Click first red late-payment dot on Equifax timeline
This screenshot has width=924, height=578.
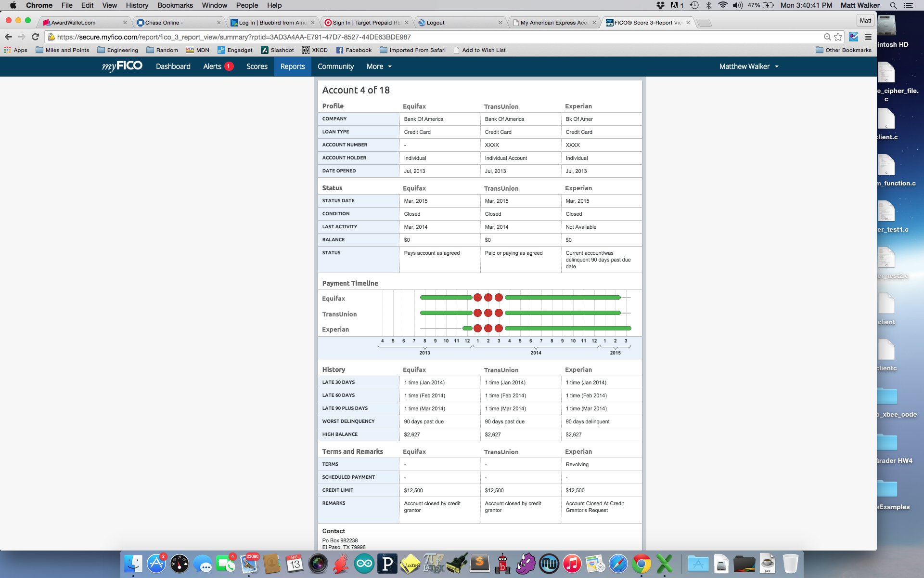(x=477, y=298)
